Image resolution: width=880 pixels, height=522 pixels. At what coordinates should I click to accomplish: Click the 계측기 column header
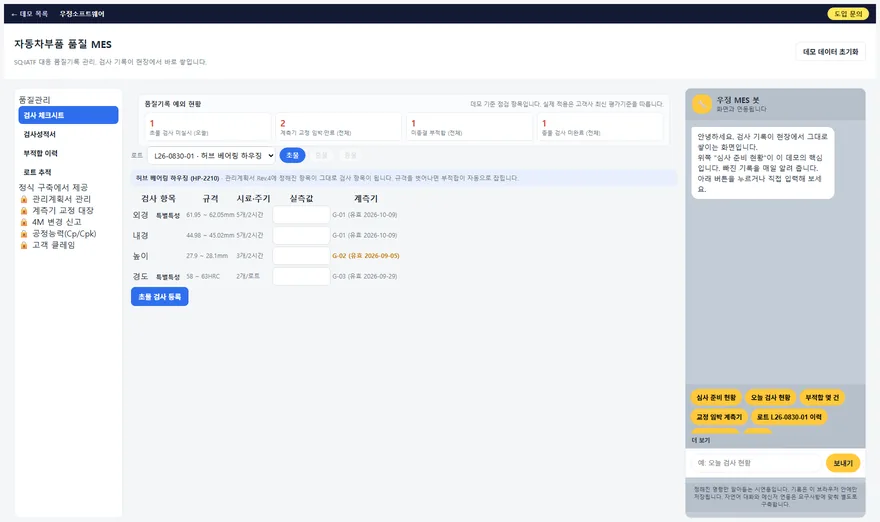pyautogui.click(x=366, y=199)
